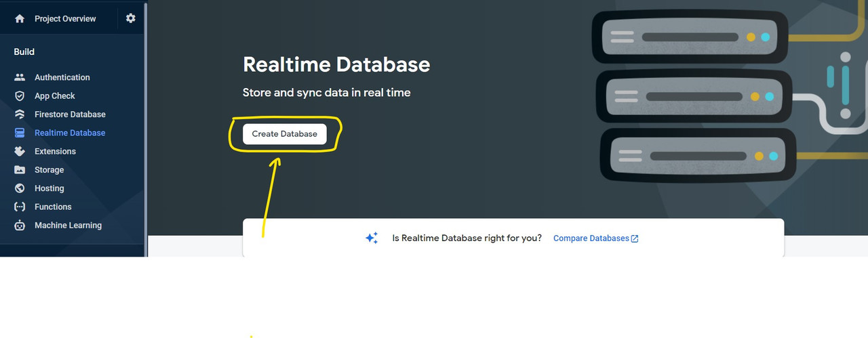Click 'Store and sync data in real time' text
The width and height of the screenshot is (868, 338).
[x=327, y=92]
